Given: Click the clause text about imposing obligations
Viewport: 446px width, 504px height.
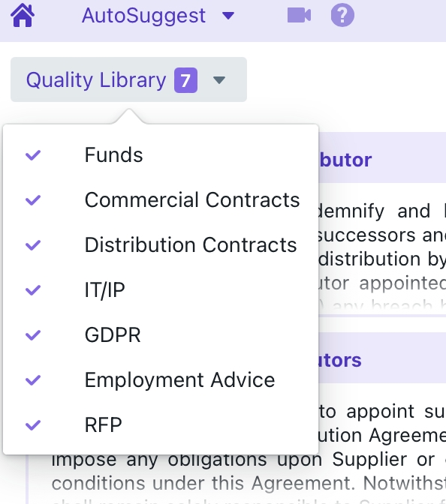Looking at the screenshot, I should pyautogui.click(x=249, y=459).
